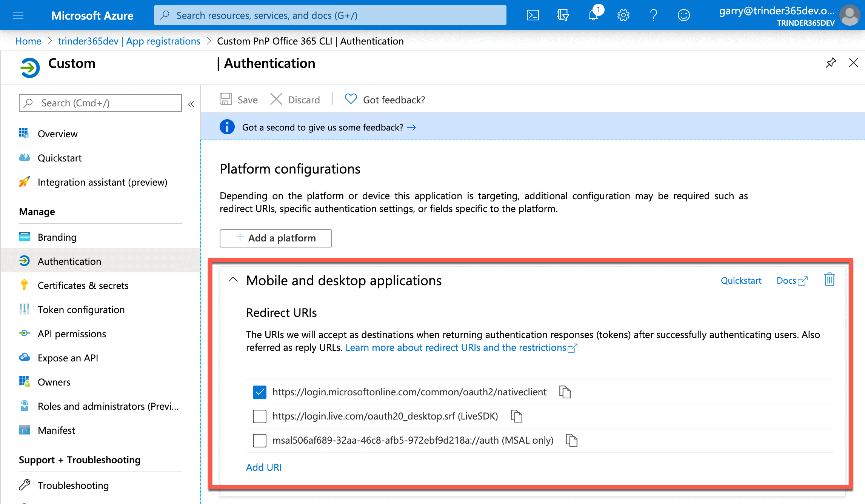Viewport: 865px width, 504px height.
Task: Delete Mobile and desktop applications platform
Action: click(829, 280)
